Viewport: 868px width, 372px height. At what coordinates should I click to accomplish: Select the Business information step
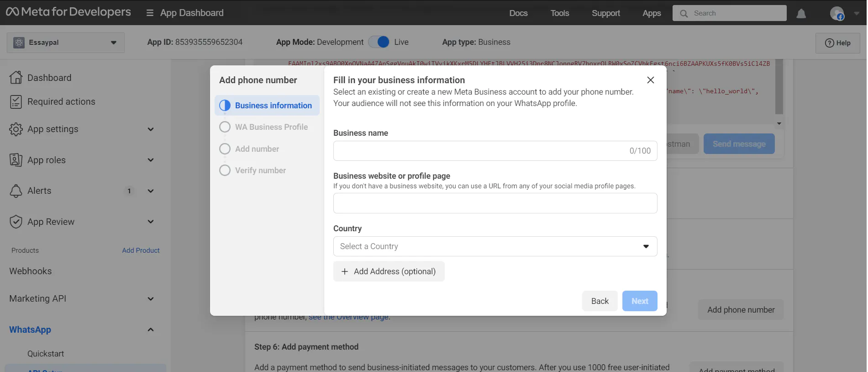point(267,106)
